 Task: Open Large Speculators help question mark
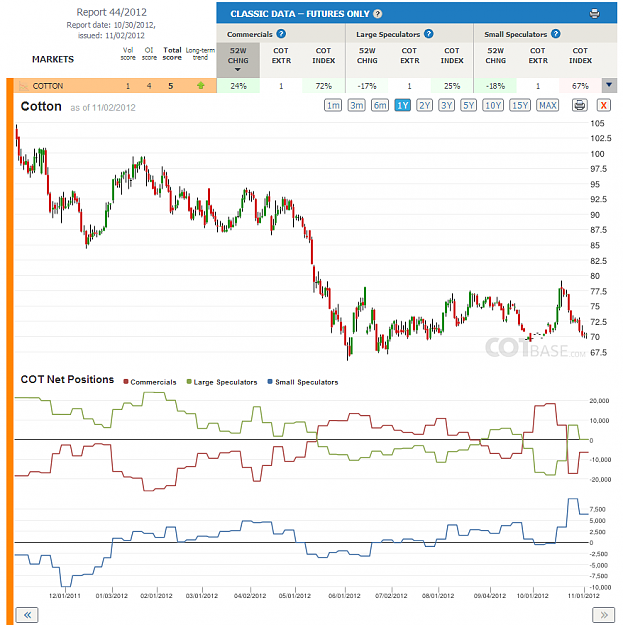(x=428, y=34)
